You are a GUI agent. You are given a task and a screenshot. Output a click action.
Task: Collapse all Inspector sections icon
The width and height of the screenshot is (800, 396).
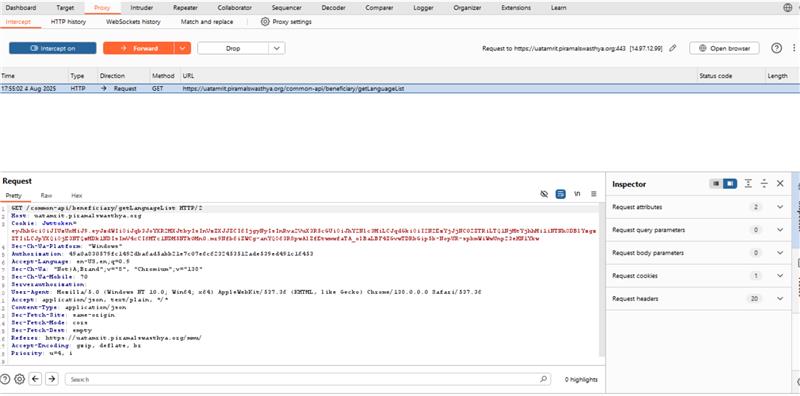[x=764, y=184]
